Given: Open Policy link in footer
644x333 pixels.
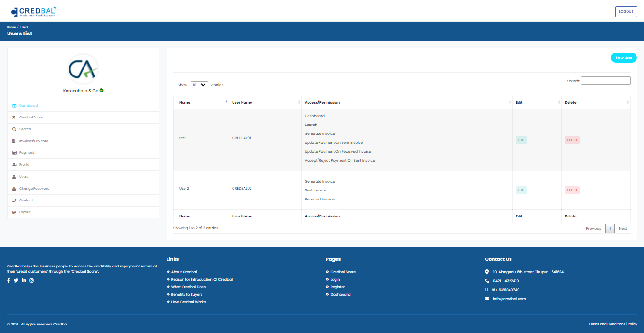Looking at the screenshot, I should tap(632, 324).
